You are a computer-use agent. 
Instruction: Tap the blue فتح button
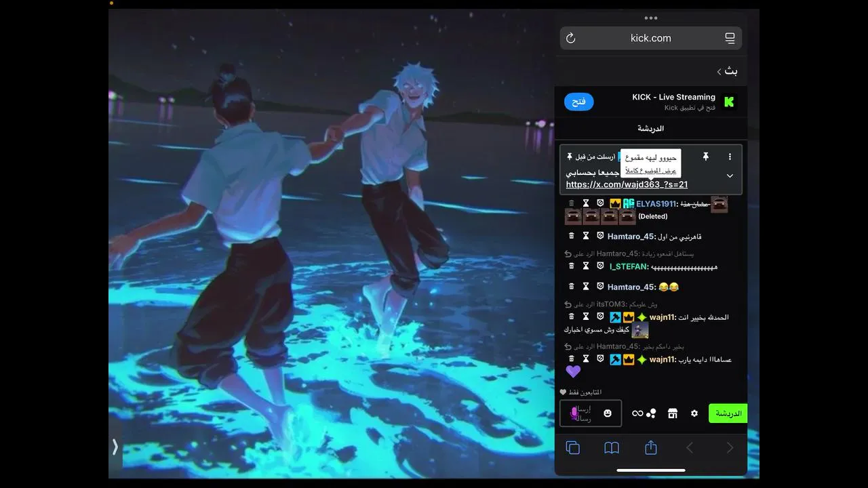(x=579, y=102)
